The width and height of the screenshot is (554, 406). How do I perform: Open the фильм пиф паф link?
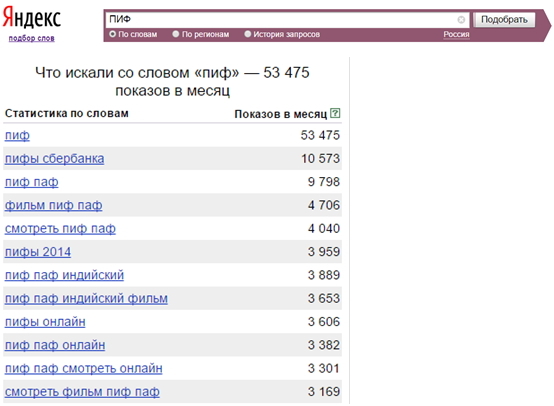53,205
